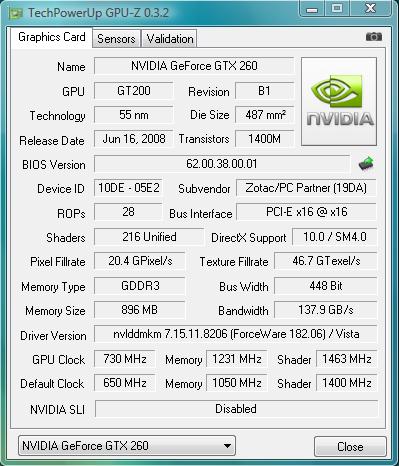
Task: Click the Name field value
Action: tap(194, 66)
